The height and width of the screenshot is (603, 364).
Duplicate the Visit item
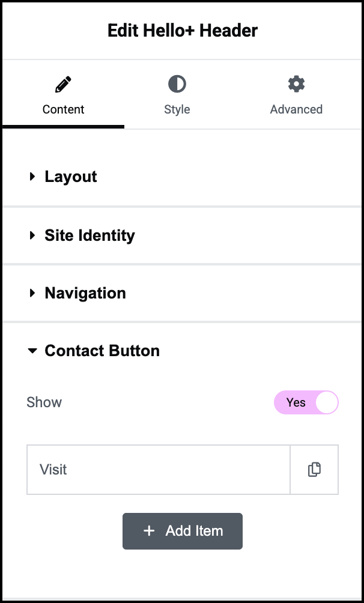pyautogui.click(x=314, y=470)
